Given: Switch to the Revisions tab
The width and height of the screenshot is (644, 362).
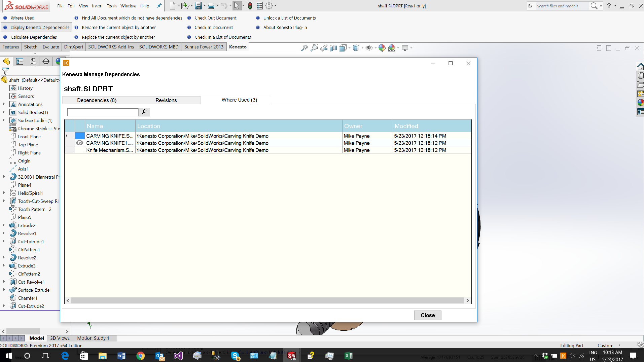Looking at the screenshot, I should click(166, 100).
